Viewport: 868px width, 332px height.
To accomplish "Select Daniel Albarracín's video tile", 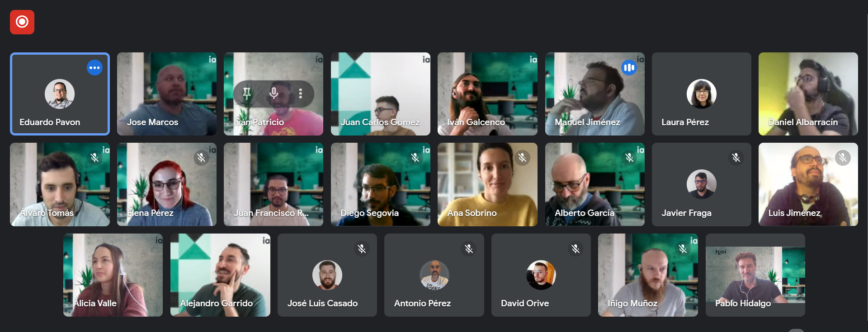I will coord(808,94).
